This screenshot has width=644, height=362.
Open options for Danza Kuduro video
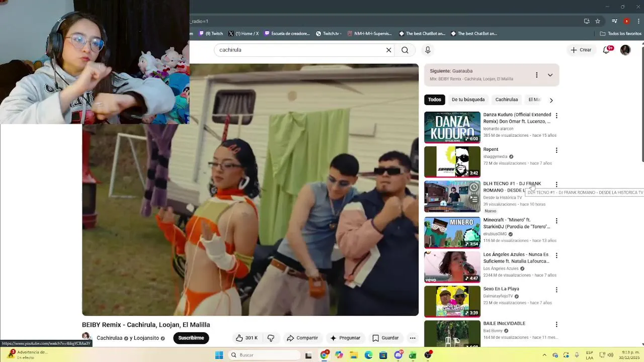556,116
